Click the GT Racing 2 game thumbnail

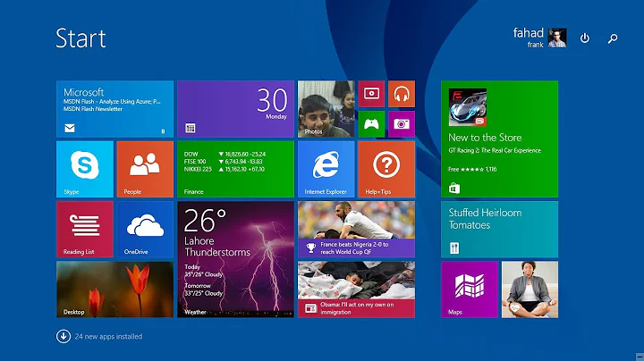(x=468, y=107)
